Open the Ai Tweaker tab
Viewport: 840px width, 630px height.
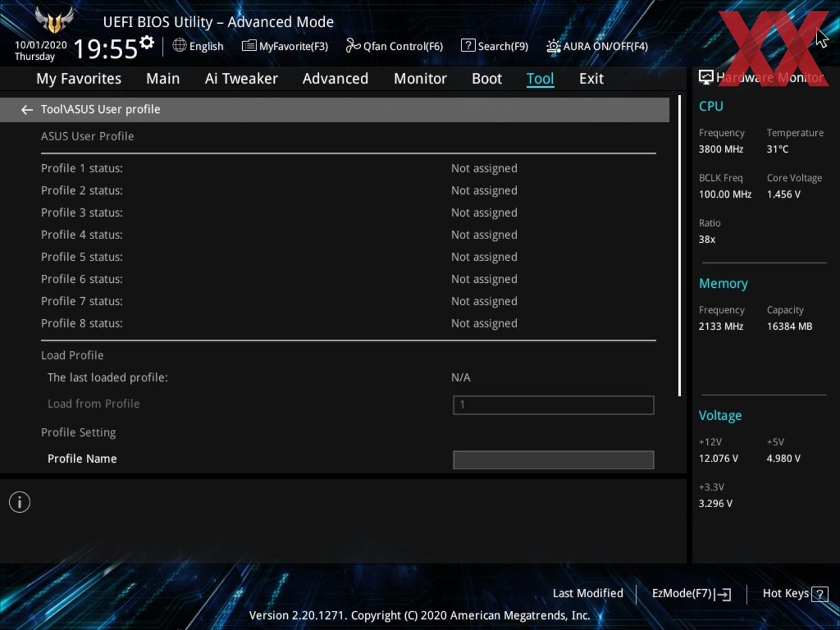tap(241, 78)
